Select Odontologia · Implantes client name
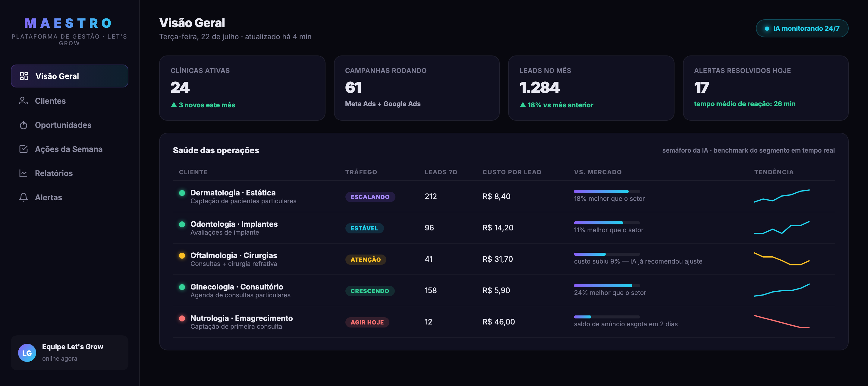The width and height of the screenshot is (868, 386). 234,224
